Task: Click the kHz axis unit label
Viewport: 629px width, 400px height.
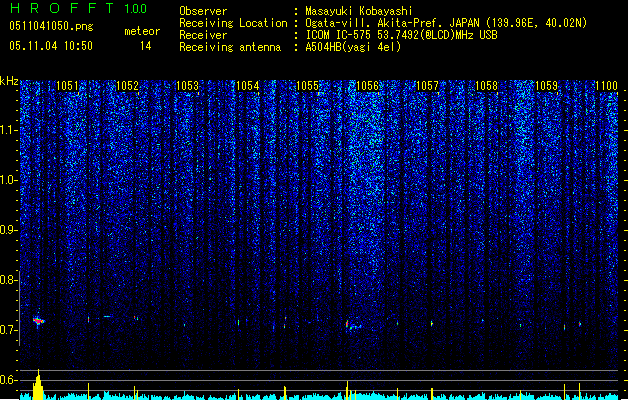Action: click(9, 81)
